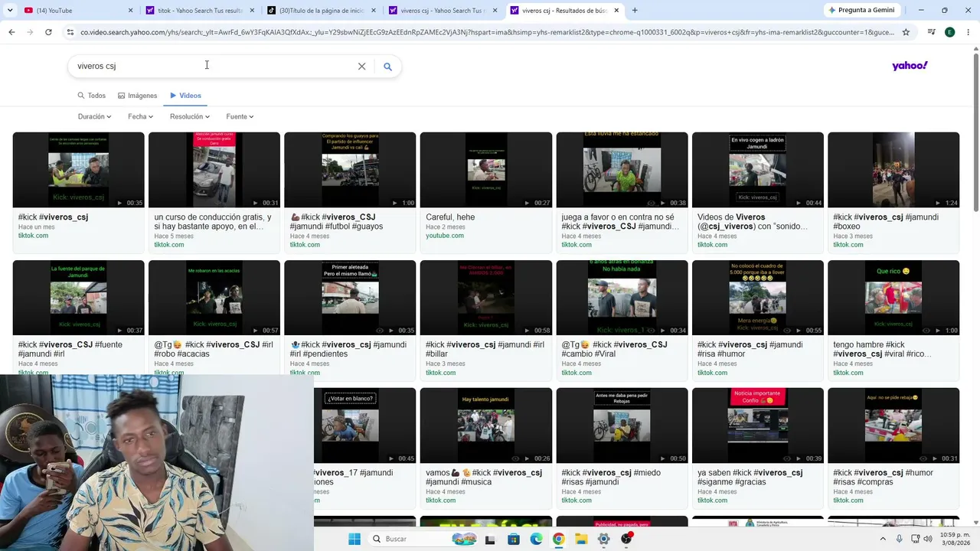Open 'ya saben #kick #viveros_csj' link
The height and width of the screenshot is (551, 980).
click(750, 478)
